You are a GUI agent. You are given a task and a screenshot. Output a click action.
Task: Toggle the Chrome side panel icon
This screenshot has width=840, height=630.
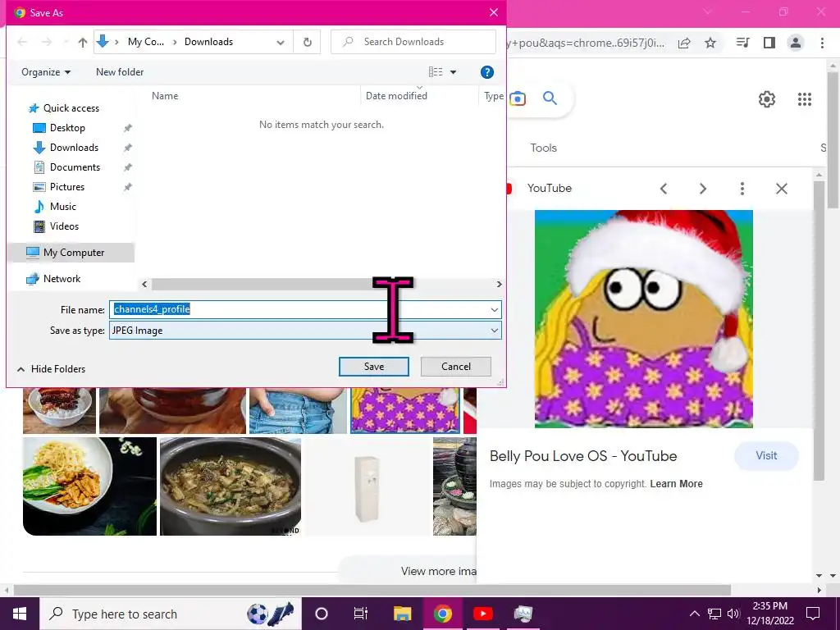point(769,43)
